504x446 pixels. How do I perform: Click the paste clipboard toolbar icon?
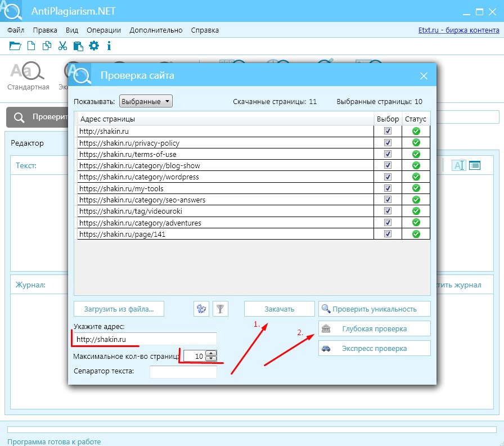point(78,46)
